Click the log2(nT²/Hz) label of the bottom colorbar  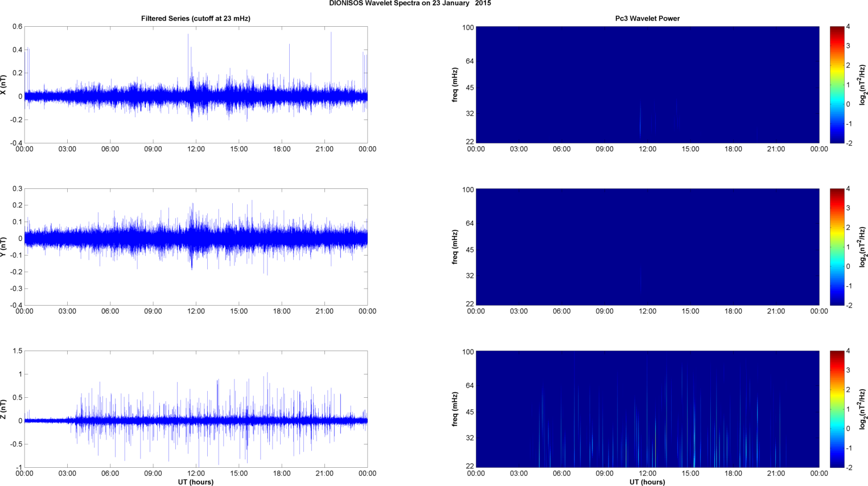click(863, 409)
